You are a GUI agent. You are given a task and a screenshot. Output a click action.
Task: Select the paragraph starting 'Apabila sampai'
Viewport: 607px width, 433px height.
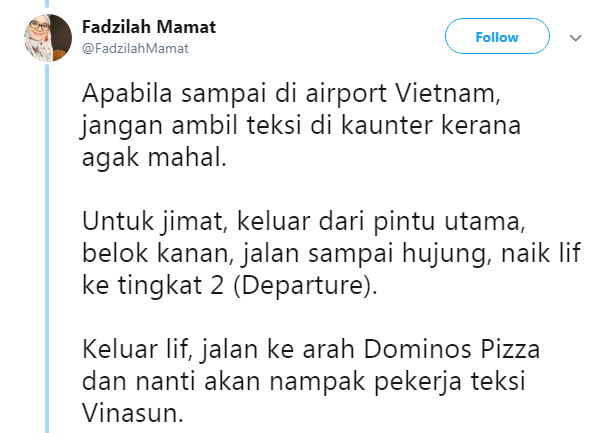[301, 126]
